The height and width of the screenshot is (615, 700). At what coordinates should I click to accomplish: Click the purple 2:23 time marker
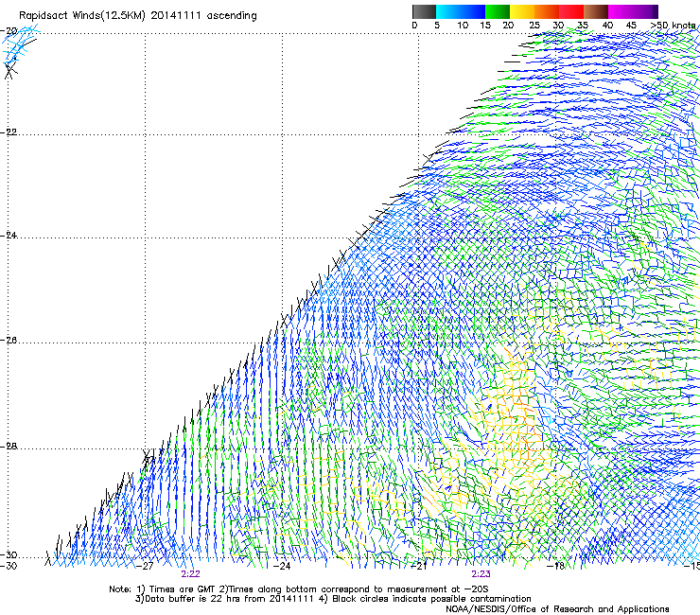[481, 574]
